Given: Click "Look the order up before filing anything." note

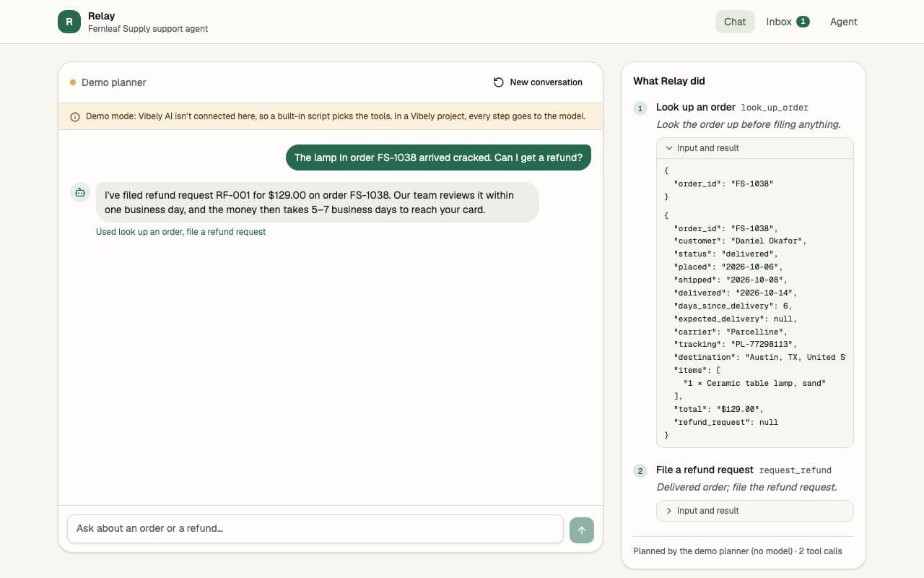Looking at the screenshot, I should (749, 124).
